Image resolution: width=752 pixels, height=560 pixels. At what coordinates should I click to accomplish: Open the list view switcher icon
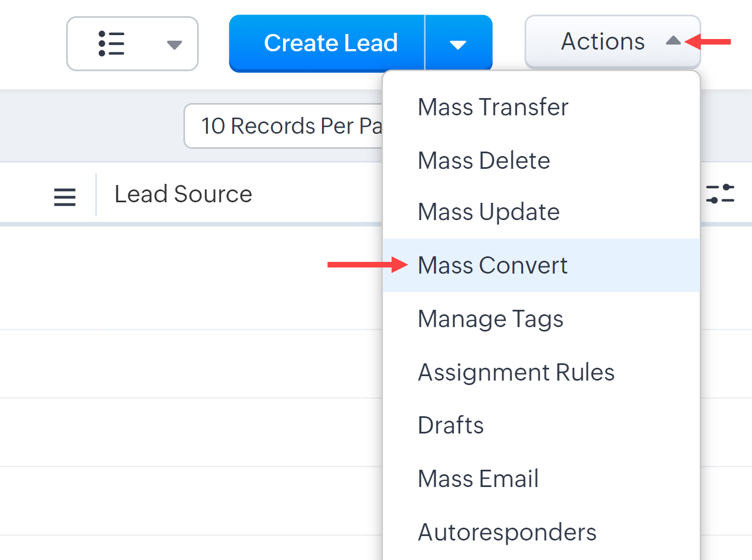point(111,43)
